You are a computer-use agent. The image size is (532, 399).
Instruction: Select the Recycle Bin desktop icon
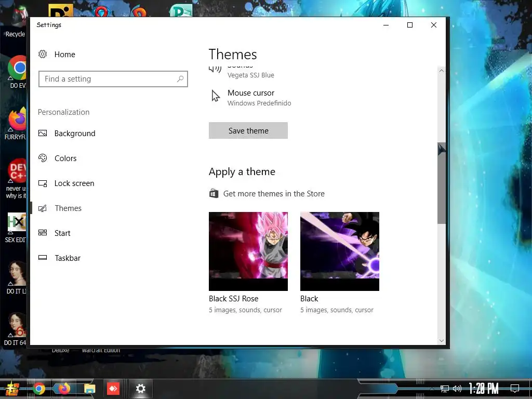click(x=15, y=23)
